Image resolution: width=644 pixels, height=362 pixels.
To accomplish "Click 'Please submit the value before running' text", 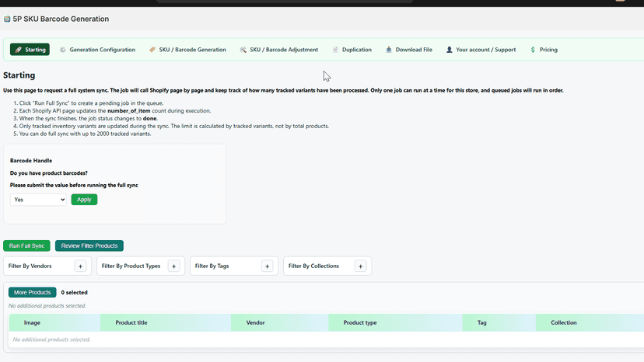I will coord(74,186).
